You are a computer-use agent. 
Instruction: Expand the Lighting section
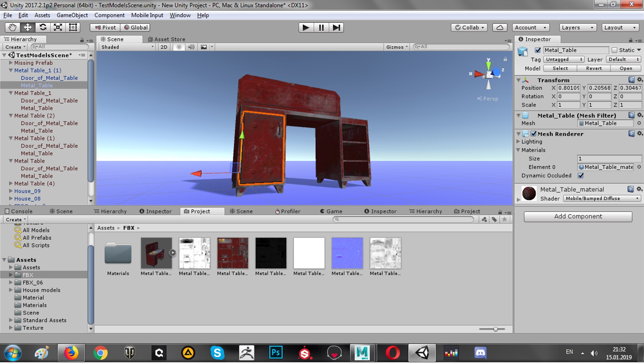pos(518,142)
